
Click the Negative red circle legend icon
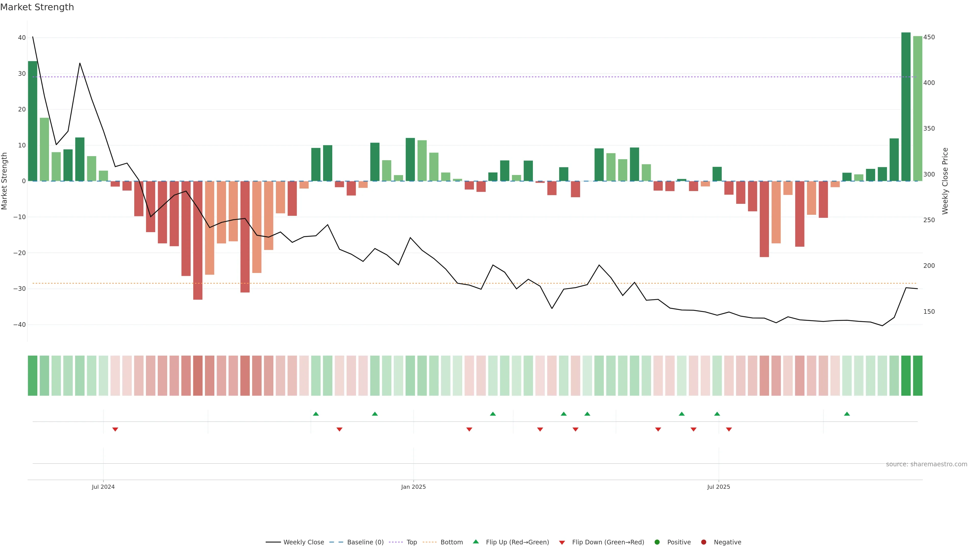703,542
